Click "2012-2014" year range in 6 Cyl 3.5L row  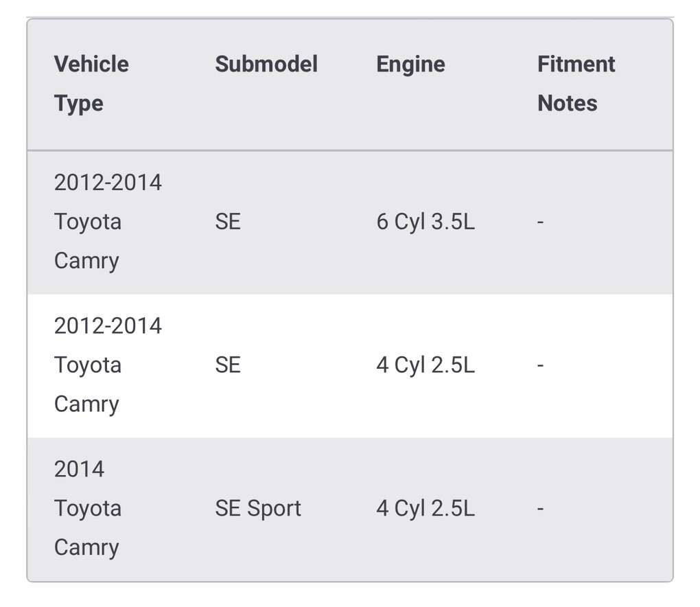108,183
